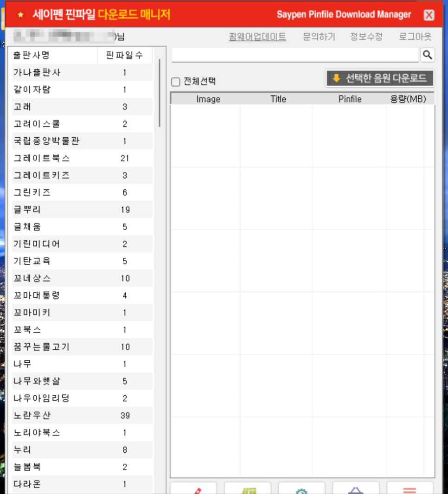This screenshot has height=494, width=448.
Task: Click pinfile count 19 for 글뿌리
Action: pos(125,210)
